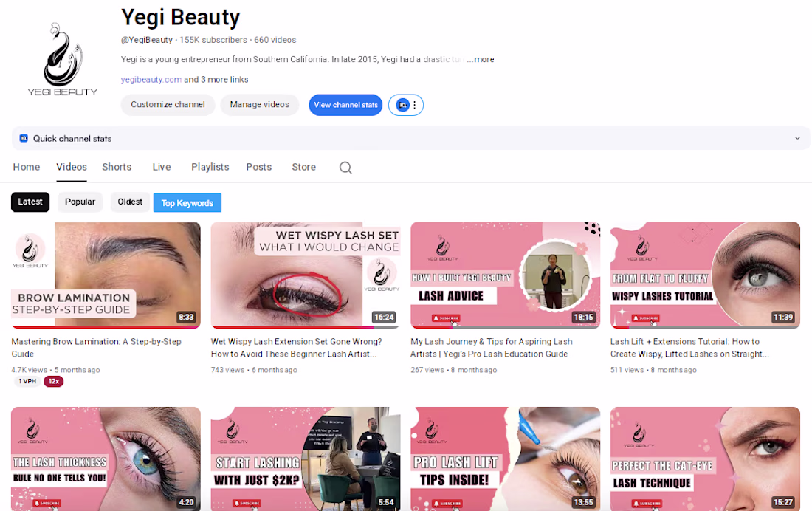Click the 16:24 duration badge
The image size is (812, 511).
[x=384, y=318]
